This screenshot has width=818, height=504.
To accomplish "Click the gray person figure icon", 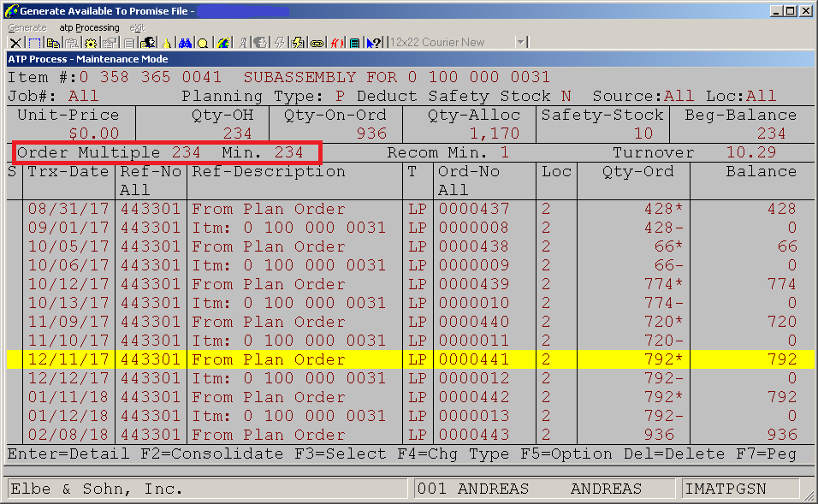I will pos(243,44).
